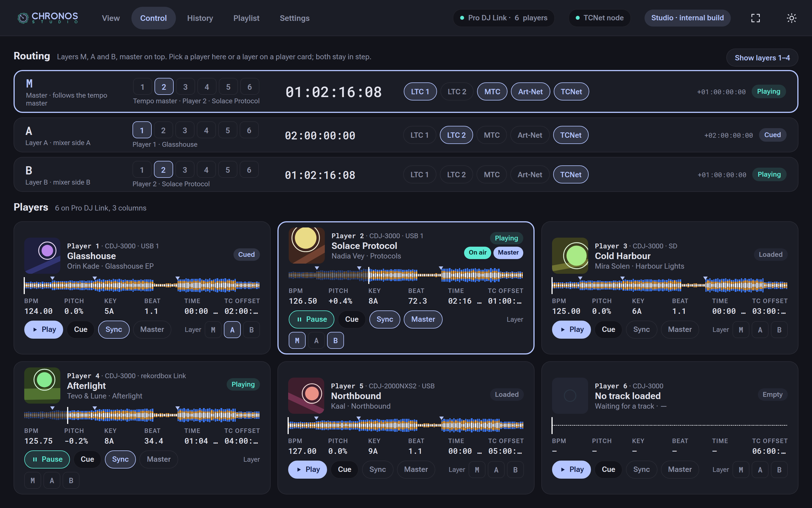The image size is (812, 508).
Task: Pause Player 2 Solace Protocol
Action: [x=311, y=319]
